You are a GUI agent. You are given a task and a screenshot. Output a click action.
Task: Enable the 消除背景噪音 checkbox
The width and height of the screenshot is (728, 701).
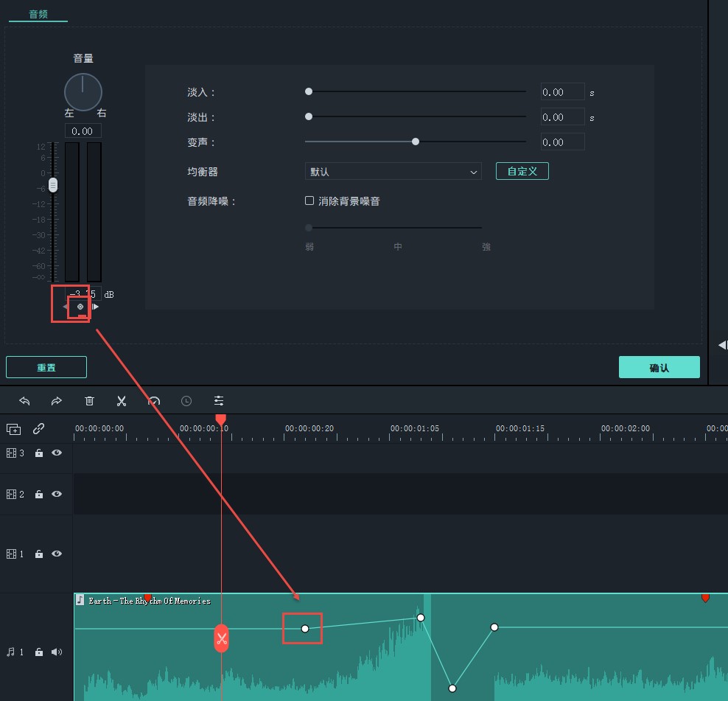(310, 201)
